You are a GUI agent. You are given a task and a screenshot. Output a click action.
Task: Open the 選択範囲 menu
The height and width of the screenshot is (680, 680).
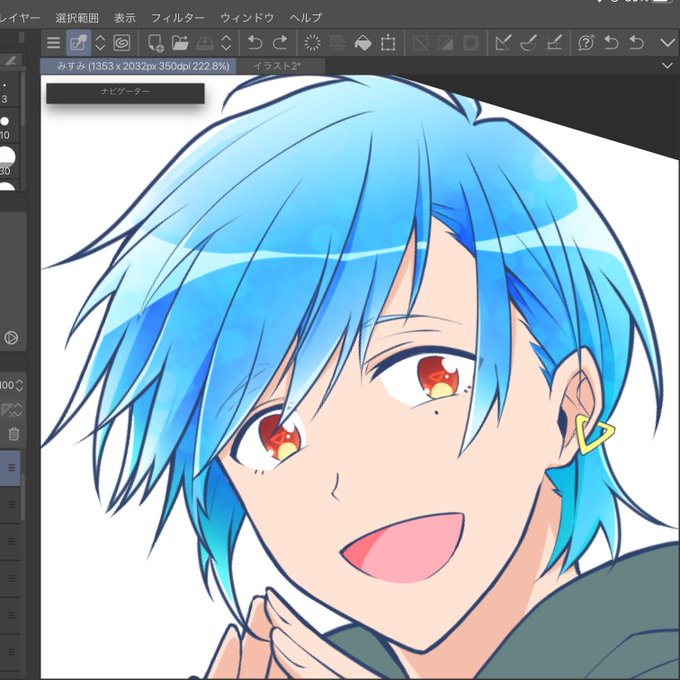(x=77, y=18)
